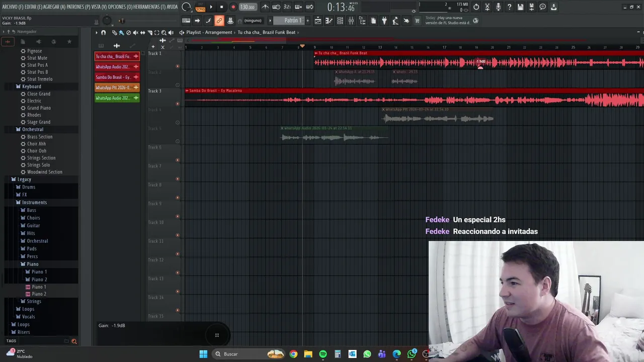
Task: Open help with the question mark icon
Action: 509,7
